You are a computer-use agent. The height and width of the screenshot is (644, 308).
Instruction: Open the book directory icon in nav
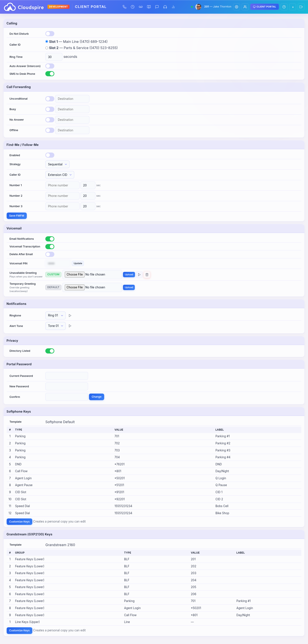149,7
